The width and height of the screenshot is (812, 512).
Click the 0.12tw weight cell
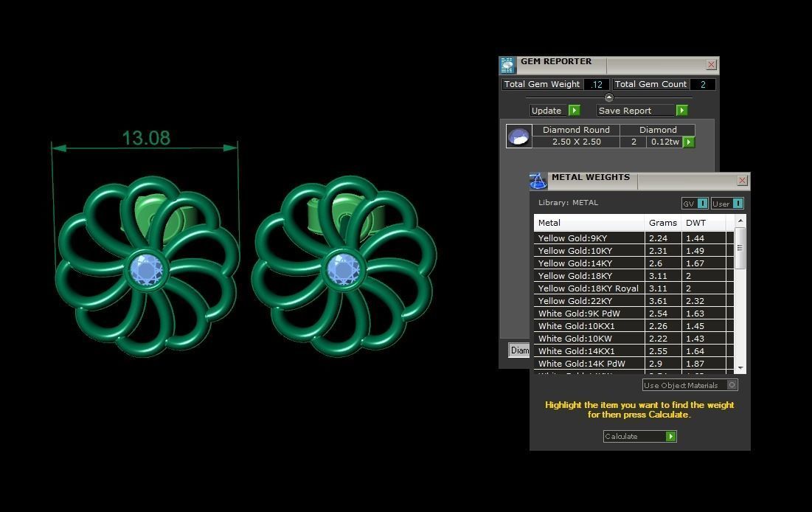(x=665, y=142)
